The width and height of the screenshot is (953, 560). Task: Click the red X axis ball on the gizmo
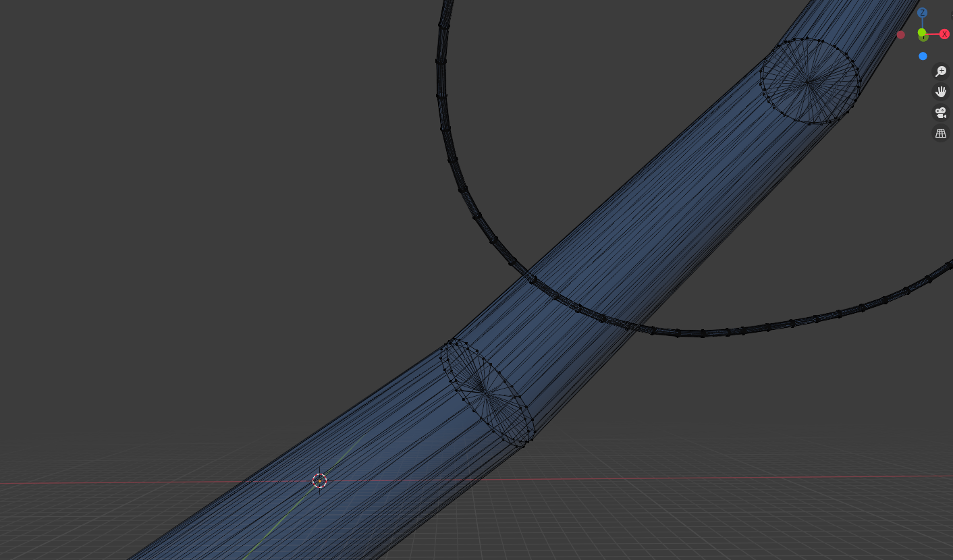click(x=944, y=33)
